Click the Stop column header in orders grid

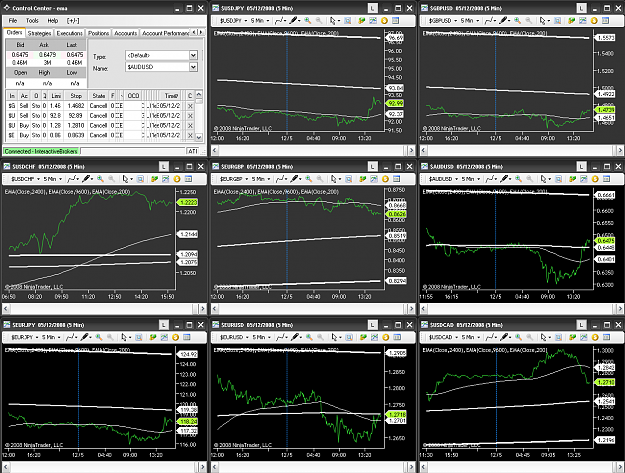76,96
